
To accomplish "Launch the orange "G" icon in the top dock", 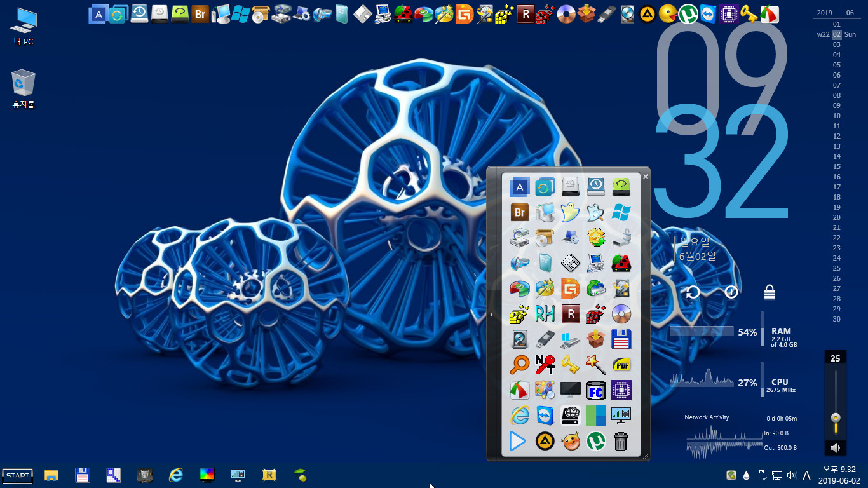I will coord(465,13).
